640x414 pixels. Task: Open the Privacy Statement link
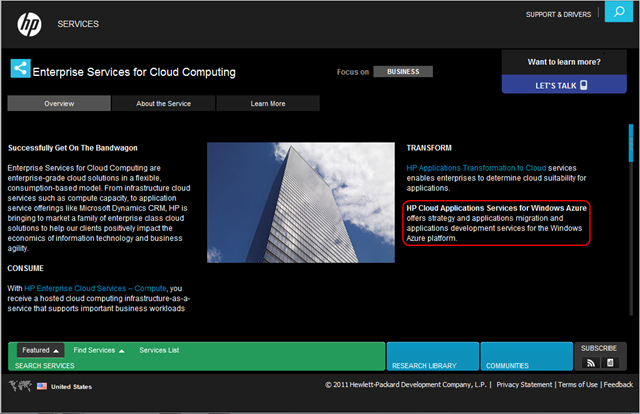524,385
